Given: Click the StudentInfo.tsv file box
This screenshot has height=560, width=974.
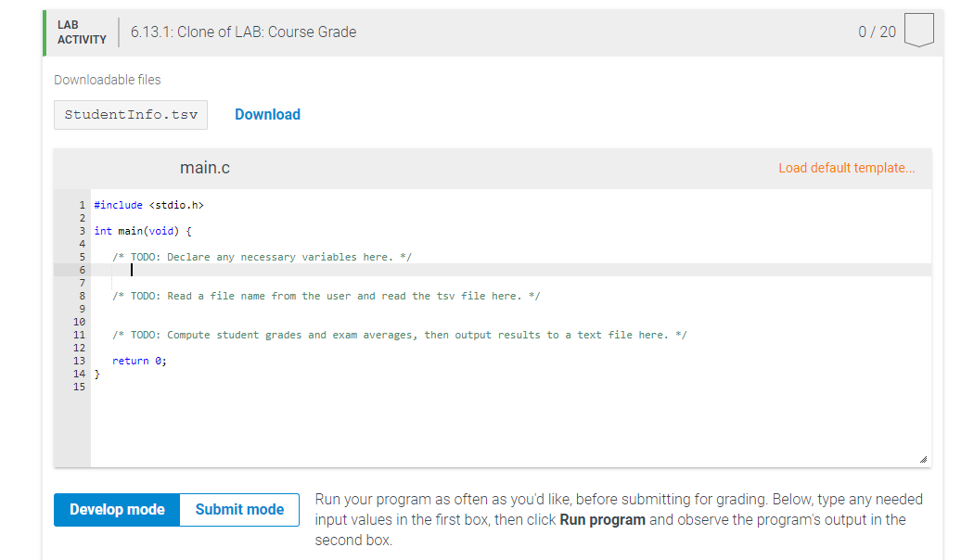Looking at the screenshot, I should point(130,114).
